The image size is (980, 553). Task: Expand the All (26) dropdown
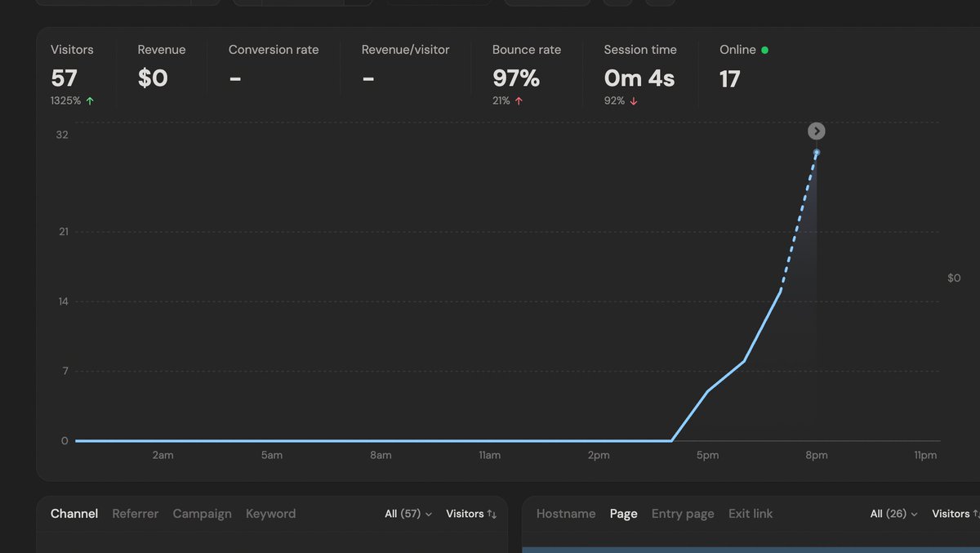893,514
